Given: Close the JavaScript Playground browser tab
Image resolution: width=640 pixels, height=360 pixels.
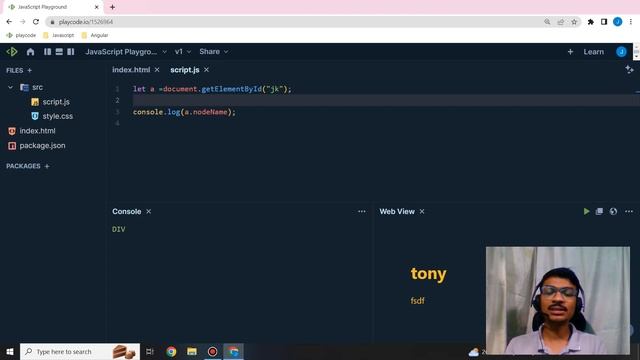Looking at the screenshot, I should click(x=97, y=7).
